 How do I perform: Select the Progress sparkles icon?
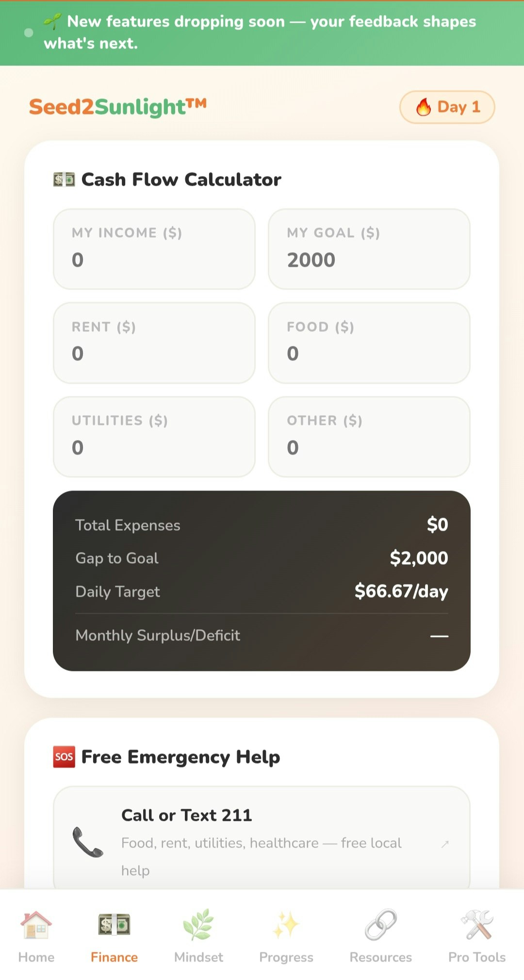286,924
